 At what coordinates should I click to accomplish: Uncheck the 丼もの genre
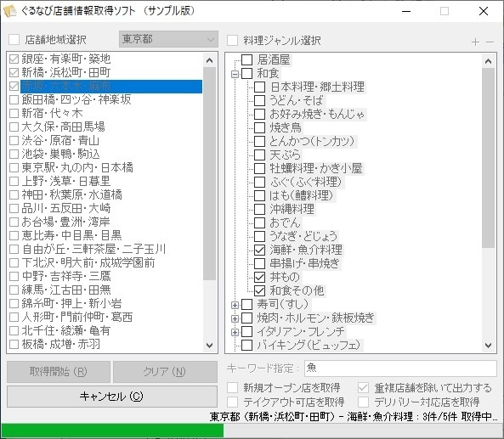click(x=259, y=277)
